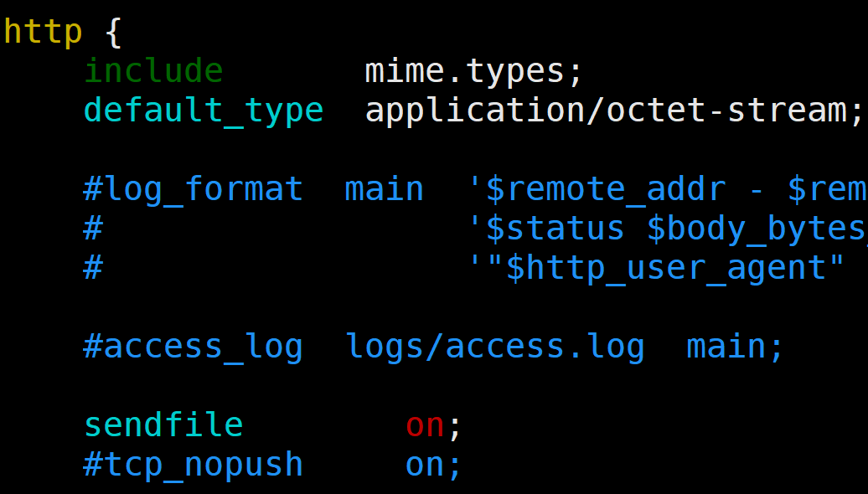Click the 'http' keyword
The width and height of the screenshot is (868, 494).
coord(43,33)
